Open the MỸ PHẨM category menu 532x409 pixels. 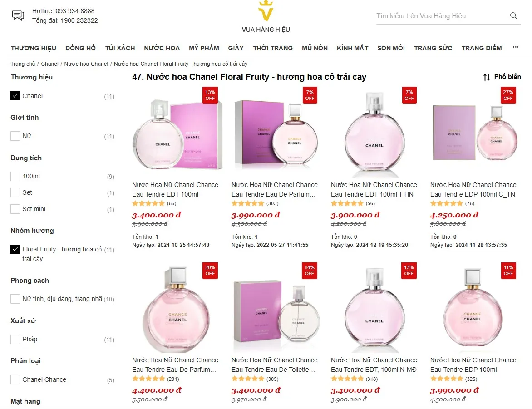click(204, 48)
